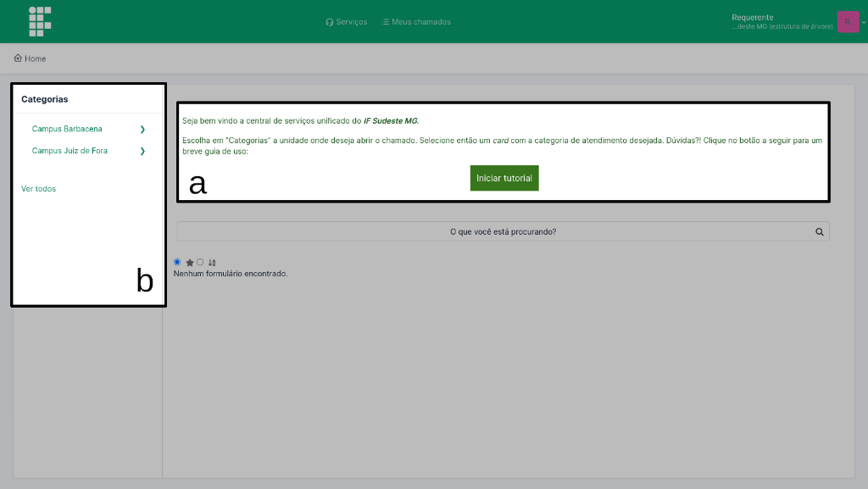
Task: Click the IF institute logo
Action: pos(40,21)
